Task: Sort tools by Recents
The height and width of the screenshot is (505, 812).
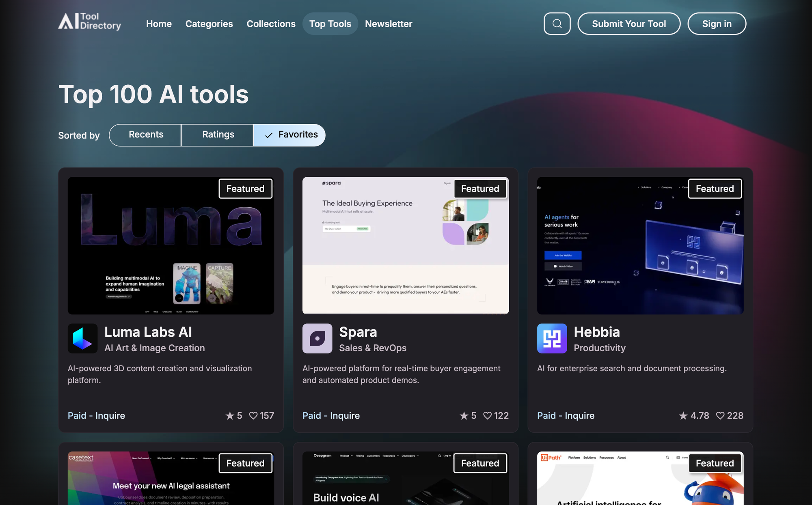Action: pyautogui.click(x=145, y=135)
